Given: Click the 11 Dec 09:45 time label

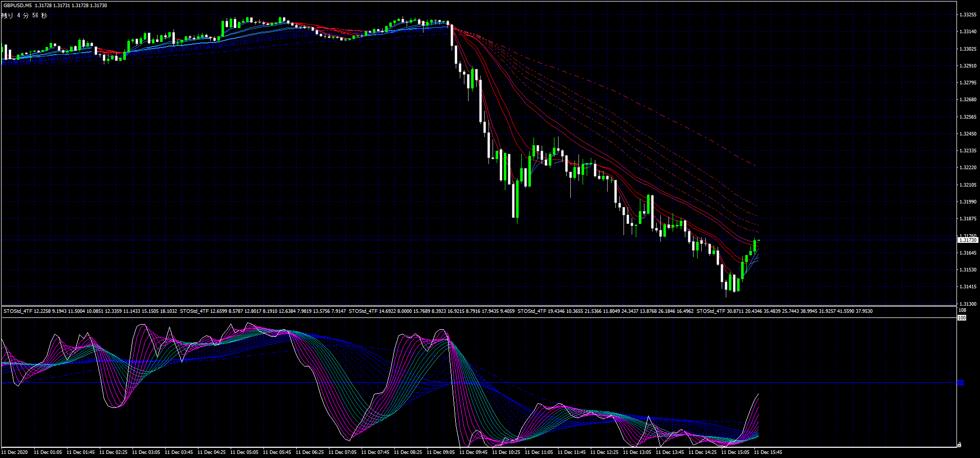Looking at the screenshot, I should coord(473,452).
